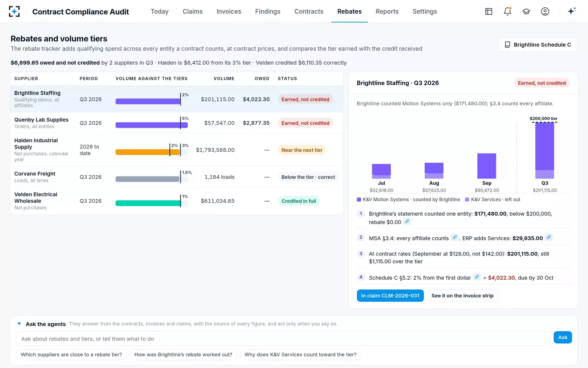Click the sparkle icon beside 'Ask the agents'
The height and width of the screenshot is (368, 588).
click(19, 323)
